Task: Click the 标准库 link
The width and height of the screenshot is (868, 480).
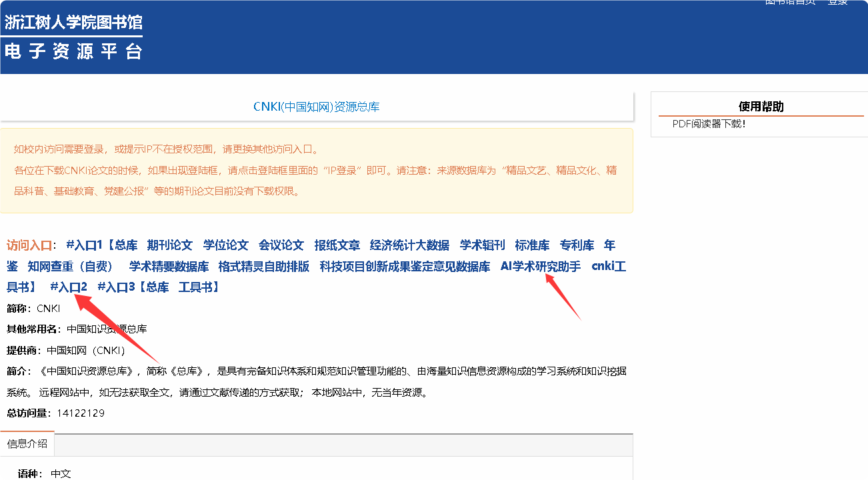Action: [x=532, y=245]
